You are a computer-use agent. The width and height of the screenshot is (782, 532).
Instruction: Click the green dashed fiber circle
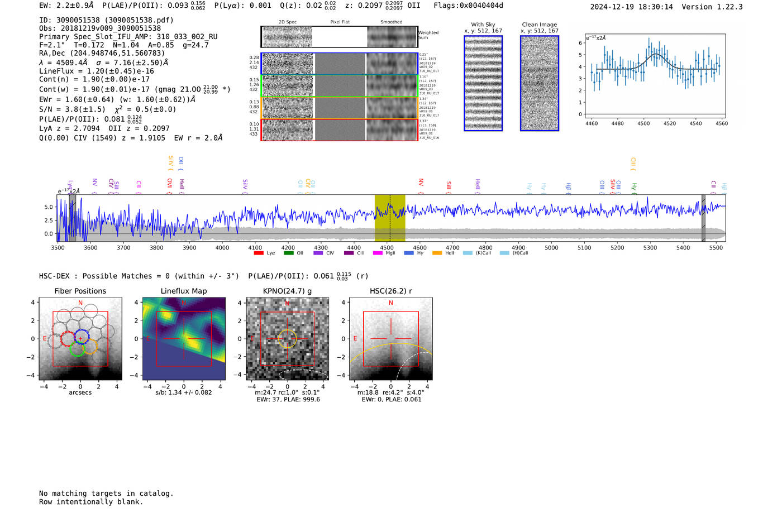point(77,349)
